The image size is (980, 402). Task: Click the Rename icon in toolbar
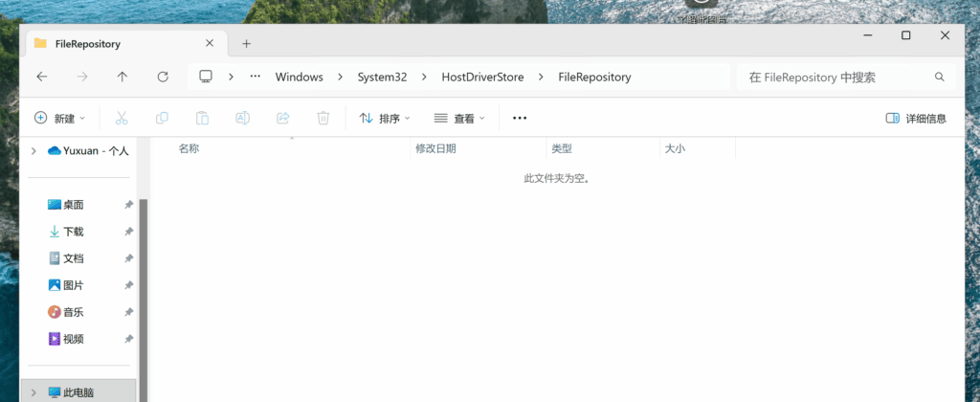pos(243,118)
